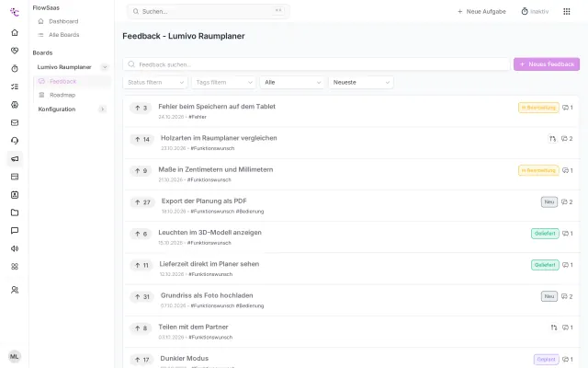
Task: Click the merge icon on 'Holzarten im Raumplaner vergleichen'
Action: point(552,139)
